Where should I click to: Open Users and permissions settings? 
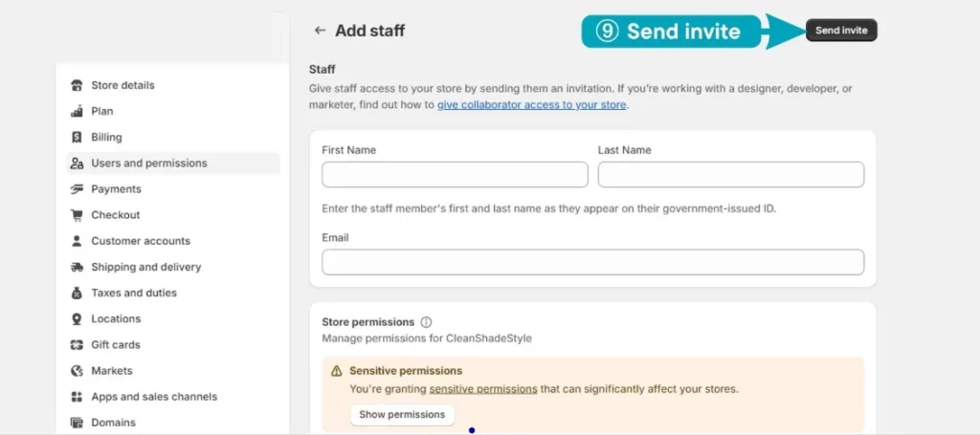tap(173, 163)
